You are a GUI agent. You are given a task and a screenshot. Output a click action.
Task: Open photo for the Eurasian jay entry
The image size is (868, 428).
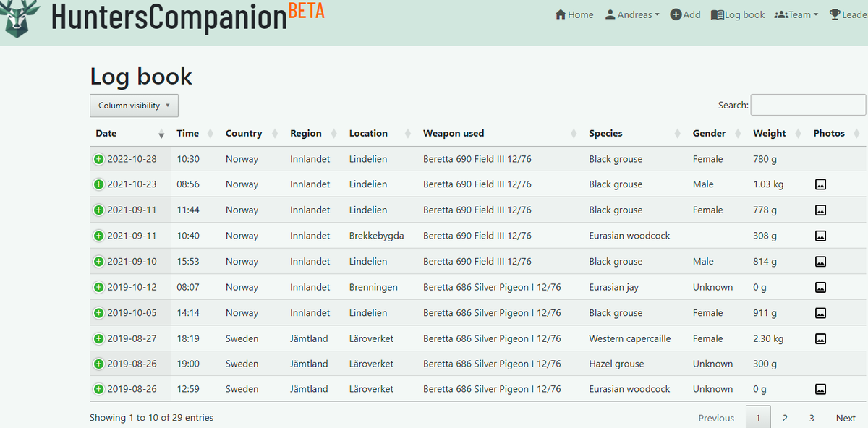point(820,287)
